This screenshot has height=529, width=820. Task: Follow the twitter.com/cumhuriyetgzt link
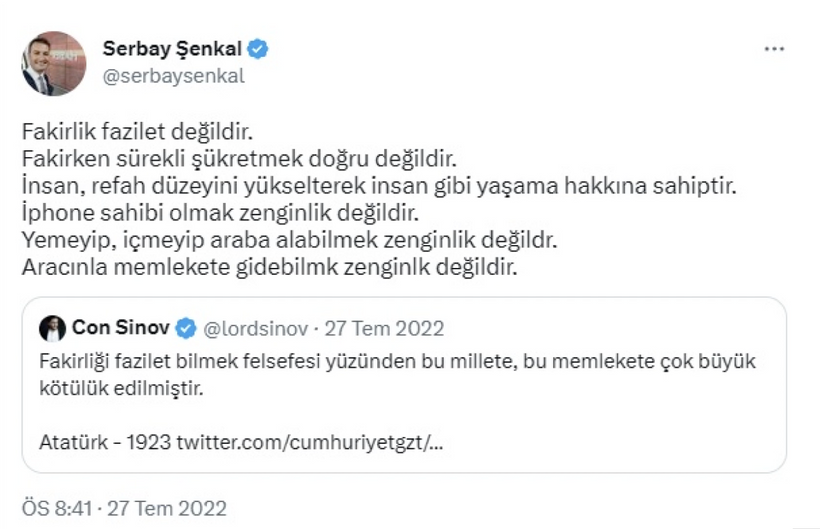click(x=310, y=440)
